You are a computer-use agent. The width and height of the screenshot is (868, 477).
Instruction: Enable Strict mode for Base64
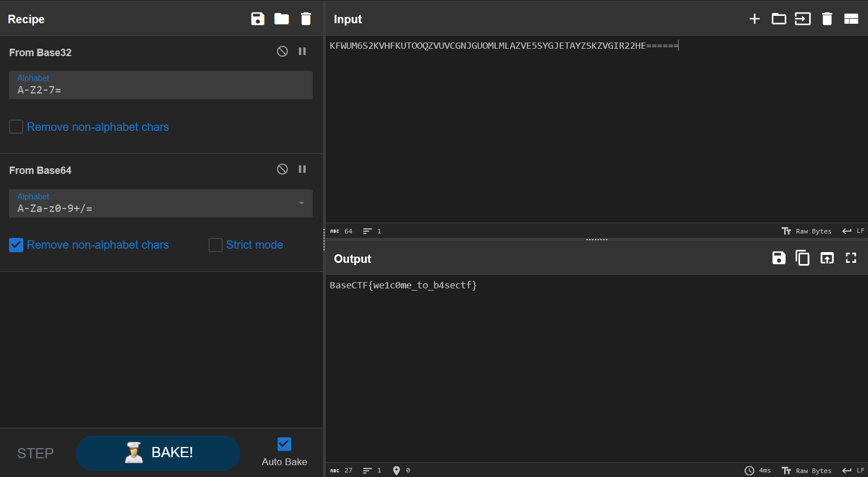tap(215, 245)
